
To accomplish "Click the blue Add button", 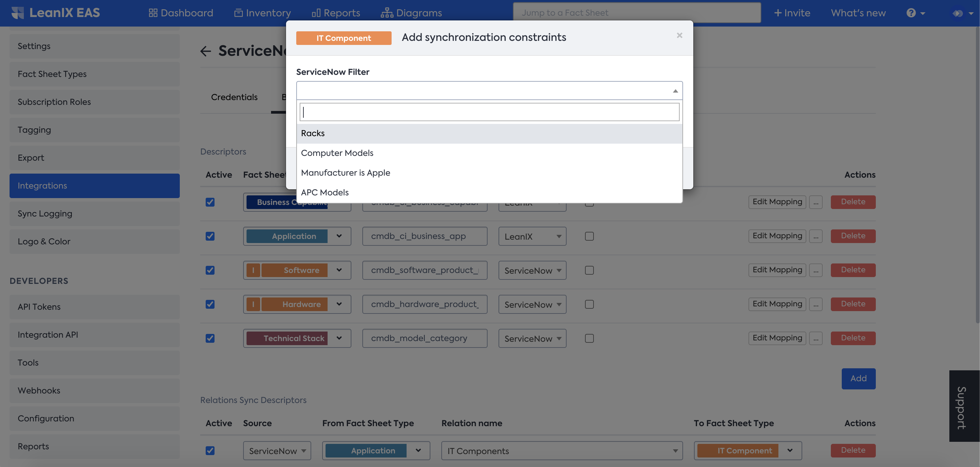I will pyautogui.click(x=858, y=379).
